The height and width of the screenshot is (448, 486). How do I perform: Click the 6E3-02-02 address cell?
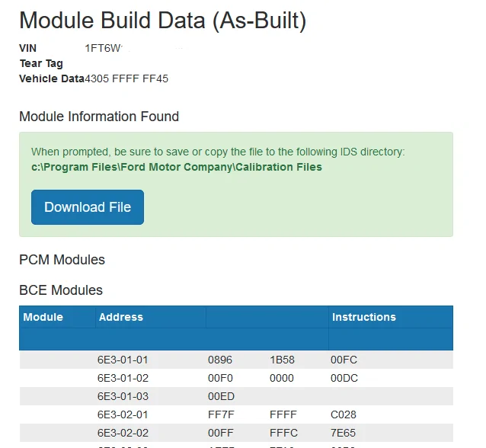point(123,434)
